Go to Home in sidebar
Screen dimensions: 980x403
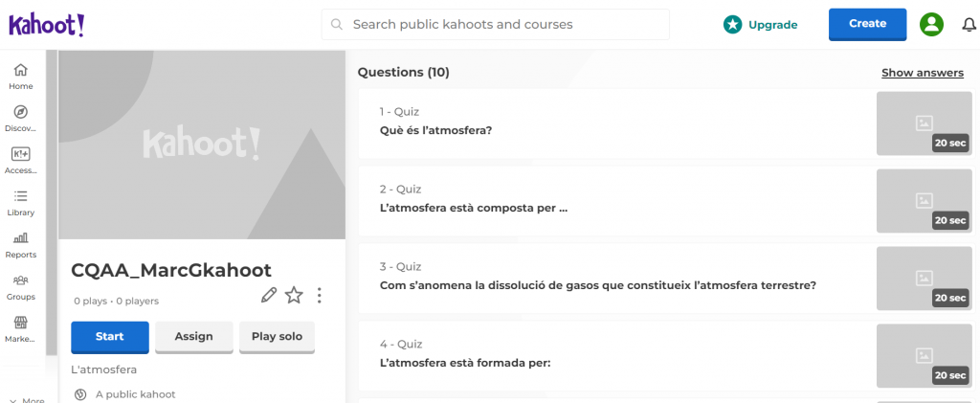point(20,76)
